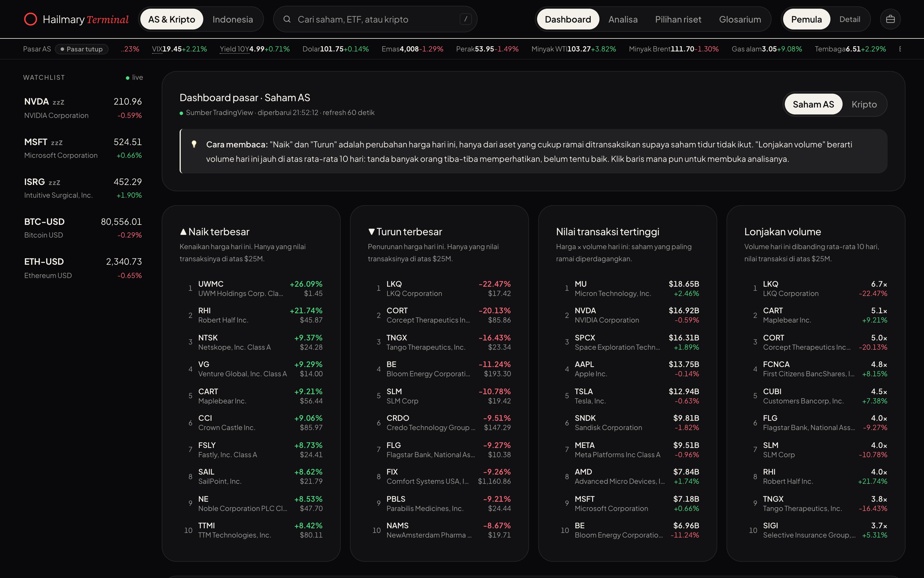Click the search magnifier icon
Viewport: 924px width, 578px height.
pyautogui.click(x=287, y=19)
